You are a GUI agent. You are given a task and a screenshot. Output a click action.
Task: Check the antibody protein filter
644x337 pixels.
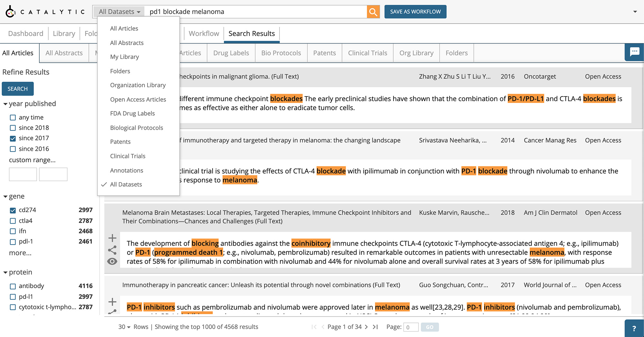point(13,286)
